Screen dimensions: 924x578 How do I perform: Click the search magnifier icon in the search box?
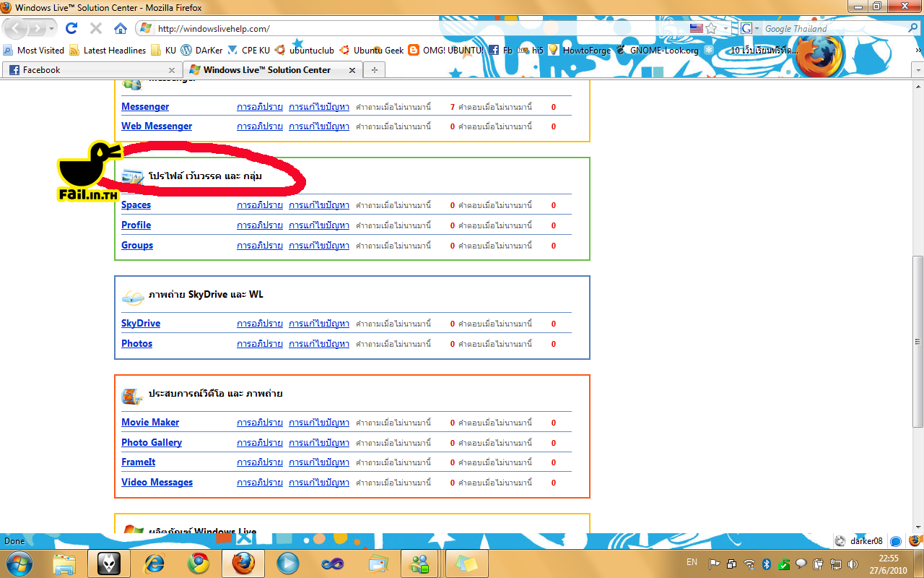click(912, 28)
